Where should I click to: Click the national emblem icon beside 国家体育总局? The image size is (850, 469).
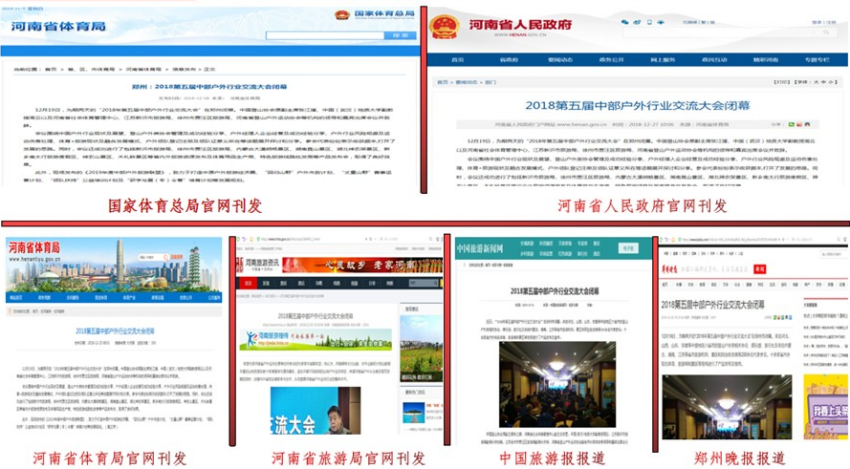pos(342,16)
